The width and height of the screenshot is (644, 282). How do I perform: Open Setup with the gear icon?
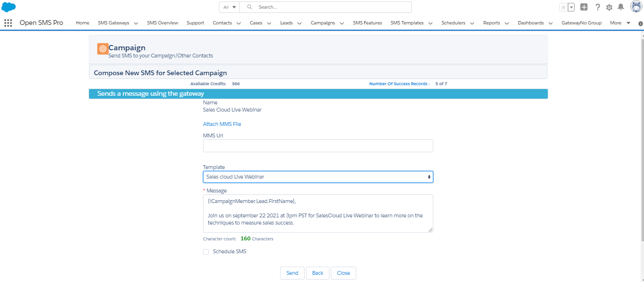click(x=610, y=7)
